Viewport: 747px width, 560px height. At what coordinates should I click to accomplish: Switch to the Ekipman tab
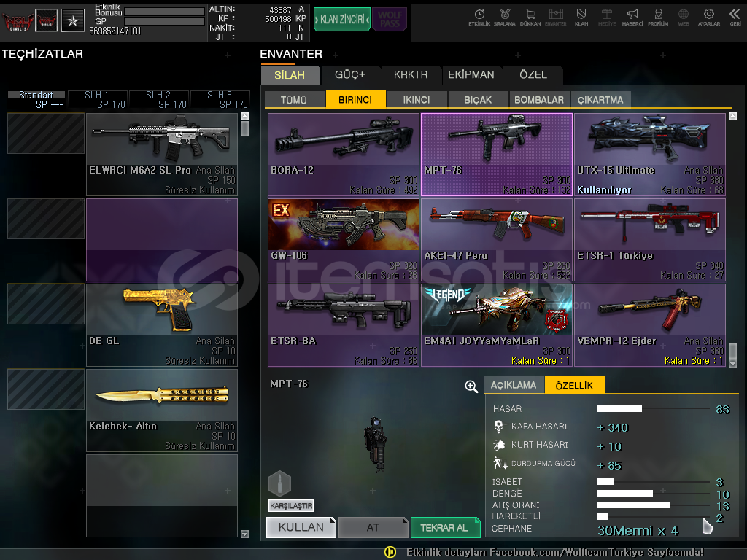(471, 75)
